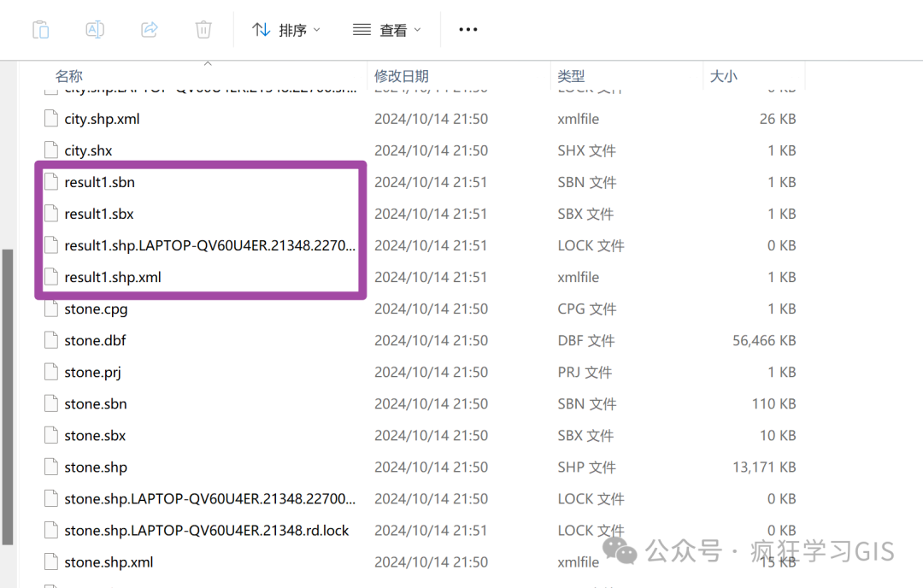923x588 pixels.
Task: Click file icon of stone.sbx
Action: coord(51,435)
